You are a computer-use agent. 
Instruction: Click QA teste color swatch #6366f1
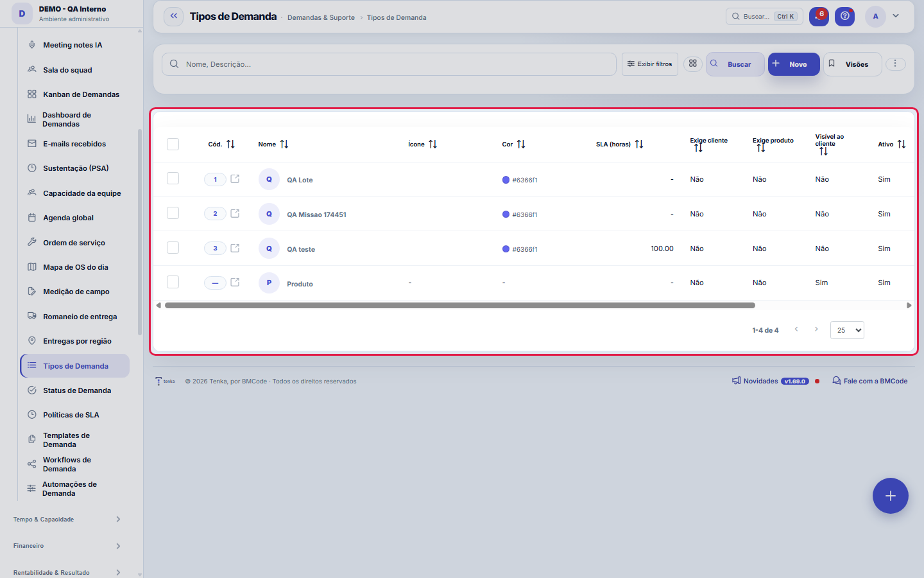pos(506,249)
